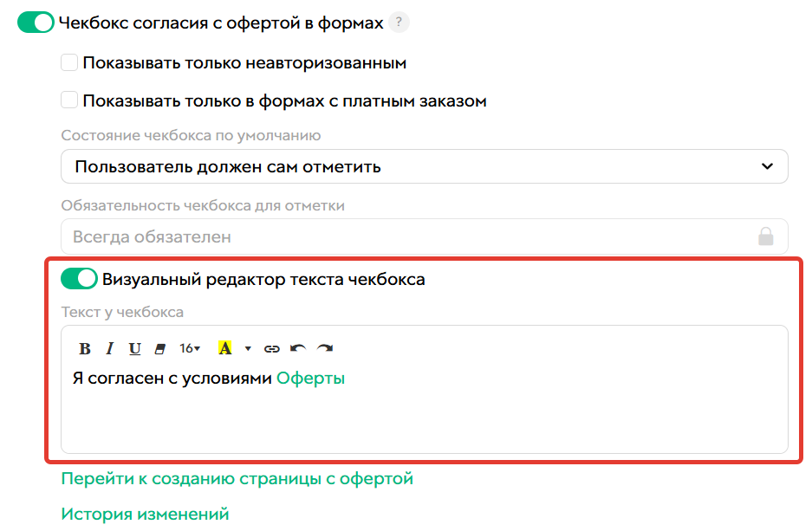Disable the offer consent checkbox in forms toggle

click(36, 23)
